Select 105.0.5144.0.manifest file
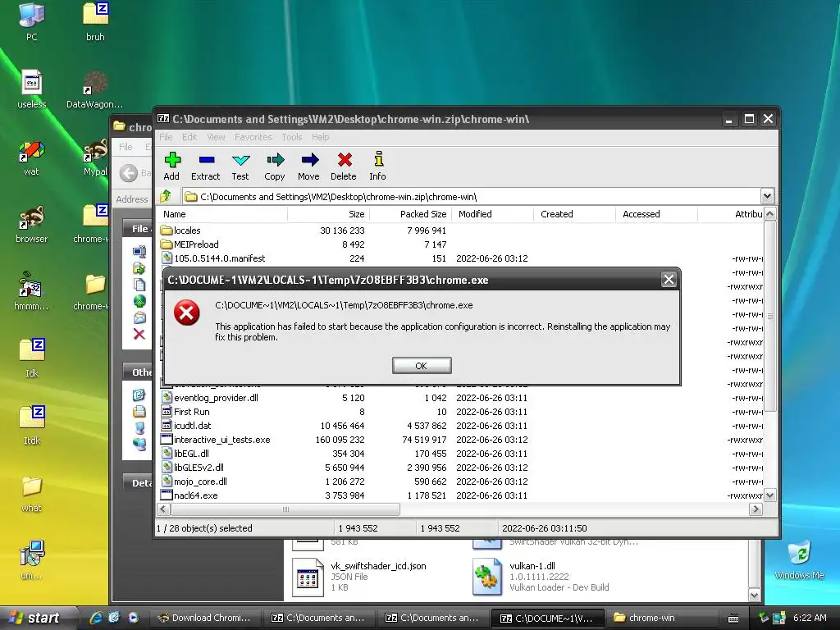This screenshot has width=840, height=630. pos(459,258)
